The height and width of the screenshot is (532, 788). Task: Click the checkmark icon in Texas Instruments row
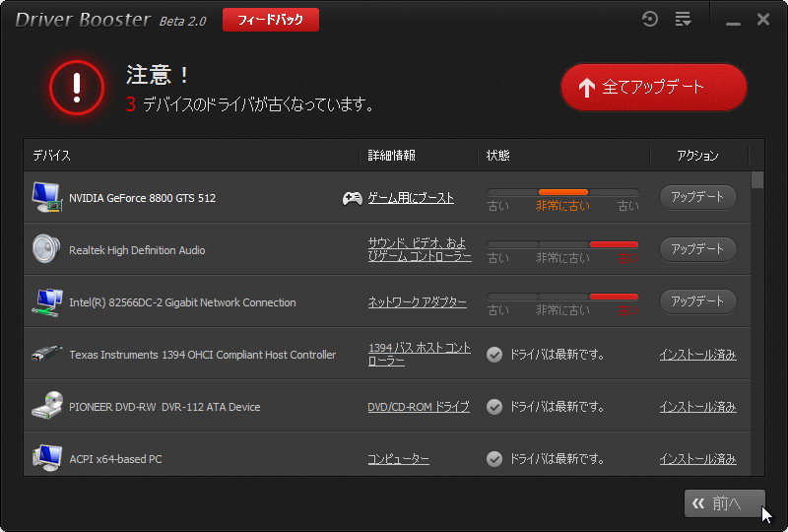(x=494, y=355)
